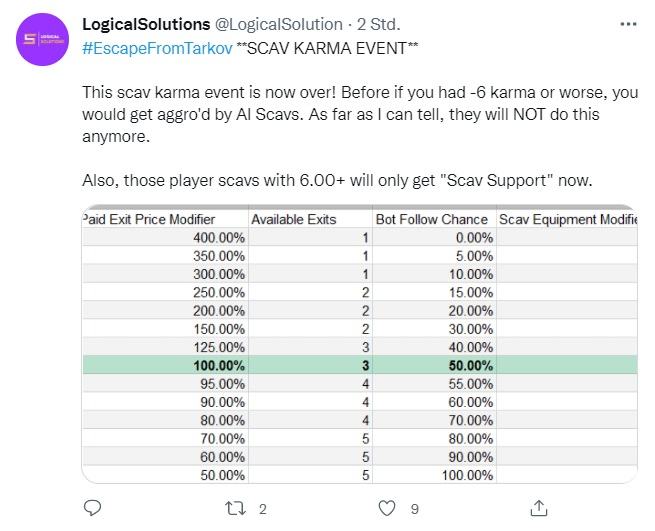This screenshot has width=655, height=531.
Task: Open the LogicalSolutions purple profile avatar
Action: [x=42, y=39]
